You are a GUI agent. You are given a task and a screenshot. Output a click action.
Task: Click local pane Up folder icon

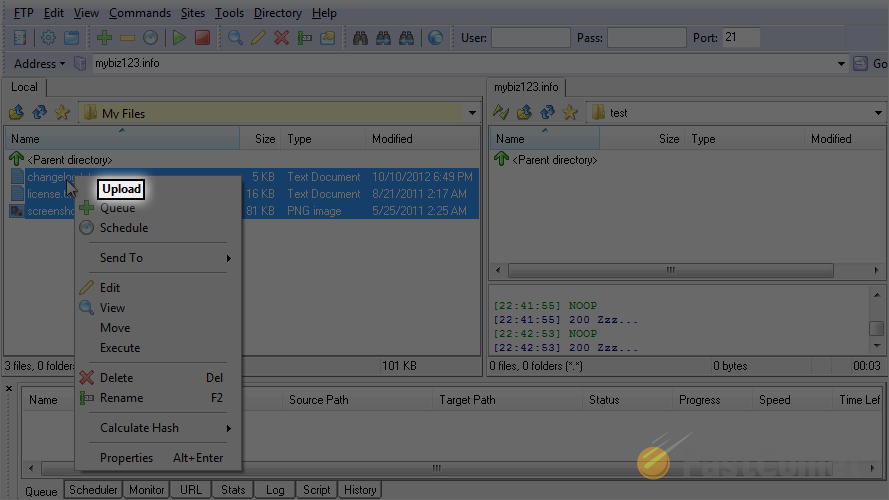[16, 112]
